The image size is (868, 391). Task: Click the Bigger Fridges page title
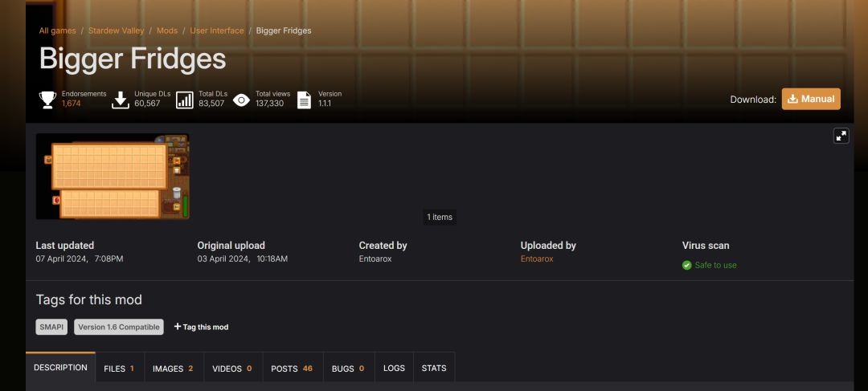coord(133,59)
